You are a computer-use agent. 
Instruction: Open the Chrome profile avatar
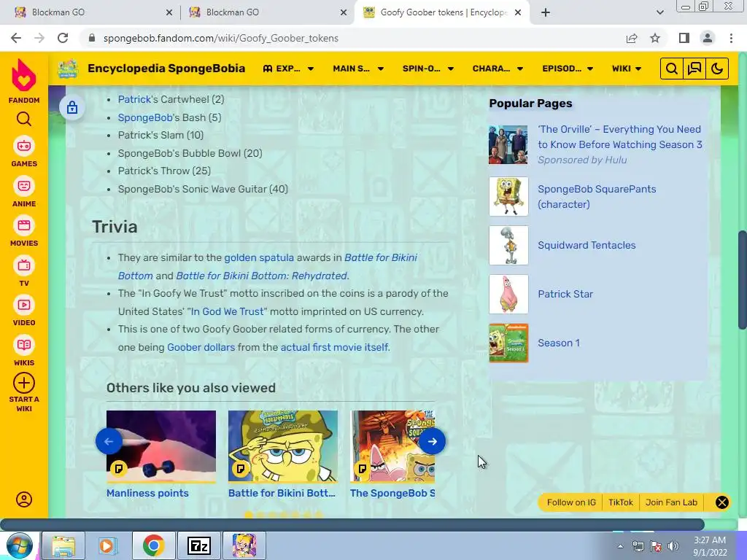pyautogui.click(x=708, y=38)
